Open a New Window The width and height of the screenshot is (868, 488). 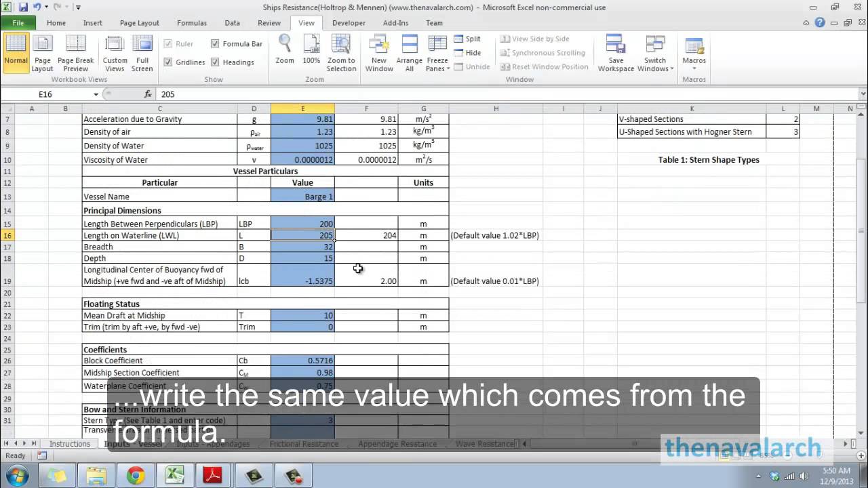379,53
